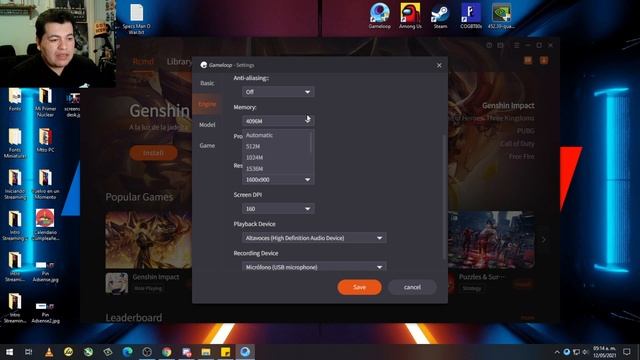Switch to the Game settings tab

[x=207, y=146]
